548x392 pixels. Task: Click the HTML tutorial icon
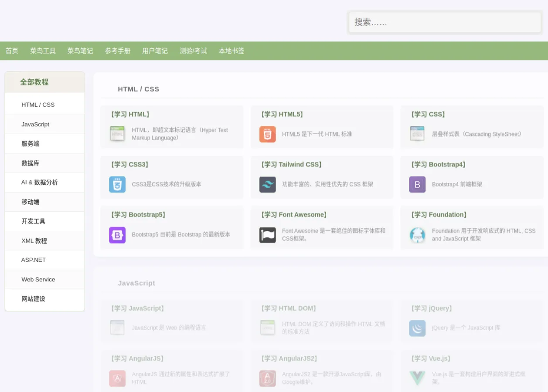(x=117, y=134)
